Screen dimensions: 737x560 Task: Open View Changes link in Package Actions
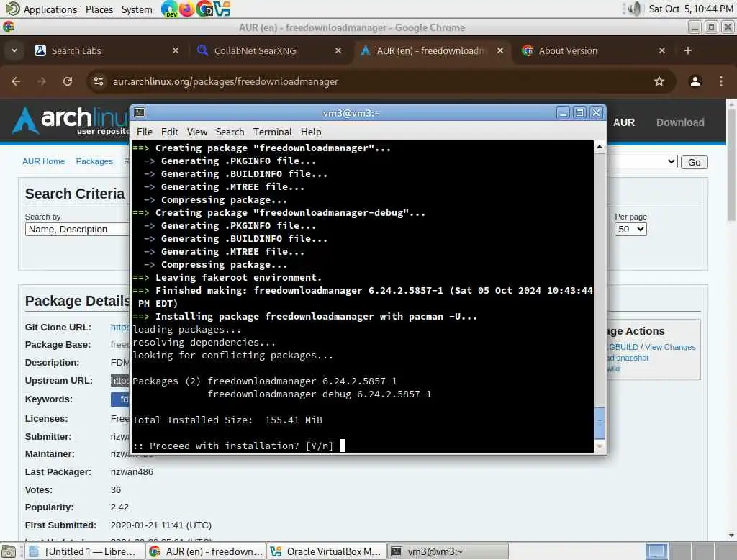coord(670,347)
